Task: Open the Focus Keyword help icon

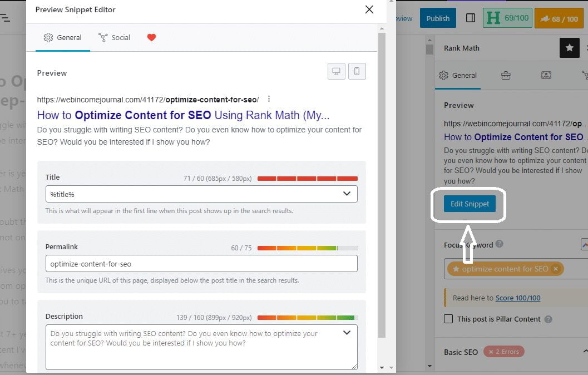Action: coord(499,244)
